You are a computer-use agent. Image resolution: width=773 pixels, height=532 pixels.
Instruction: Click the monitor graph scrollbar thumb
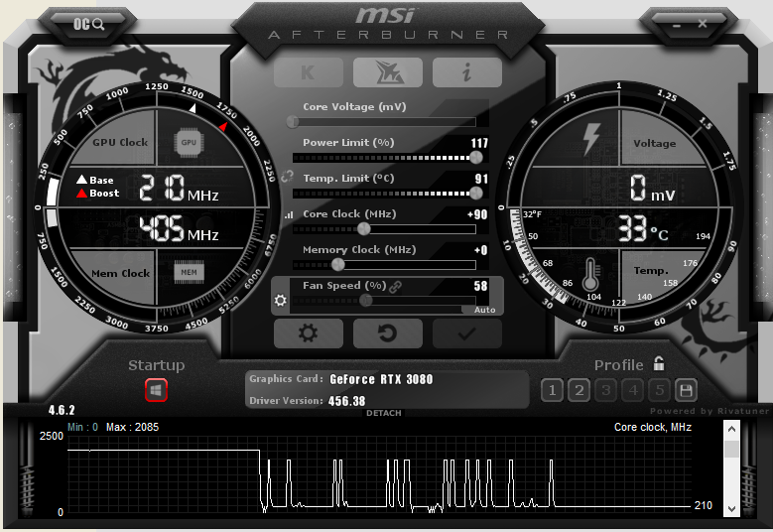click(731, 449)
